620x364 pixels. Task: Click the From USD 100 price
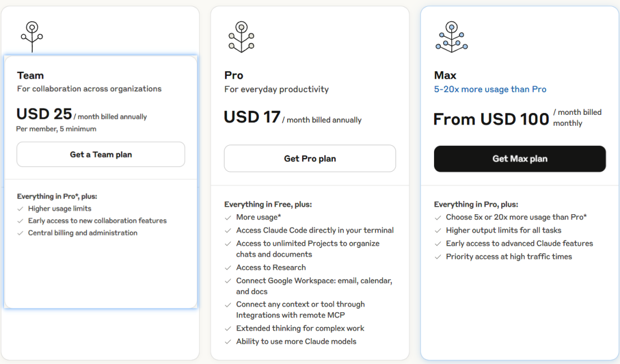[x=491, y=119]
